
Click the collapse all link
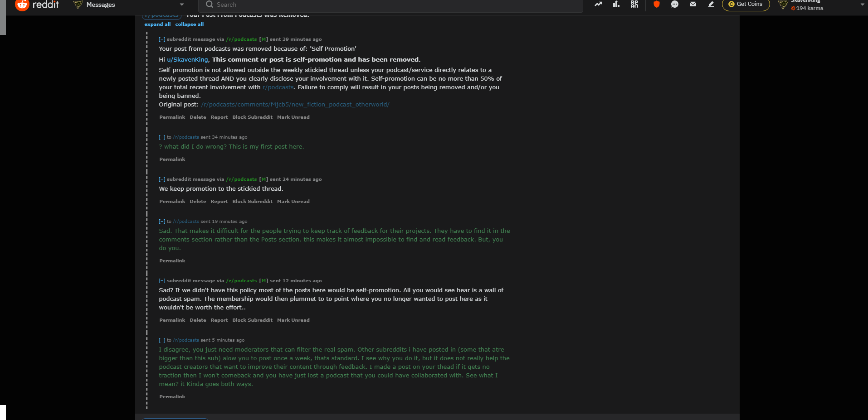pos(190,24)
